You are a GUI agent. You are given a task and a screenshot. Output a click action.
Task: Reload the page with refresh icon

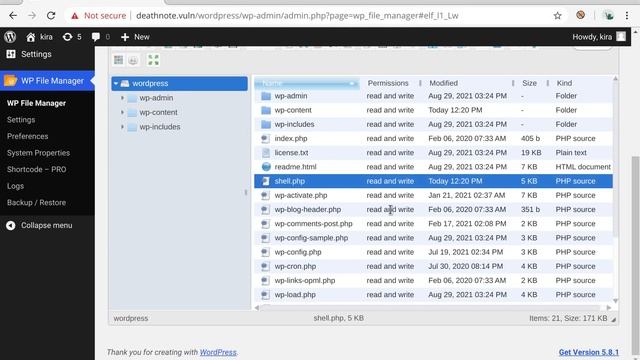(x=51, y=16)
